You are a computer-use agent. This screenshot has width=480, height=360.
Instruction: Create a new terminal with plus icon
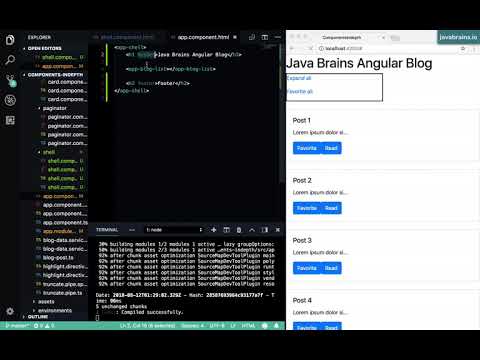(214, 230)
